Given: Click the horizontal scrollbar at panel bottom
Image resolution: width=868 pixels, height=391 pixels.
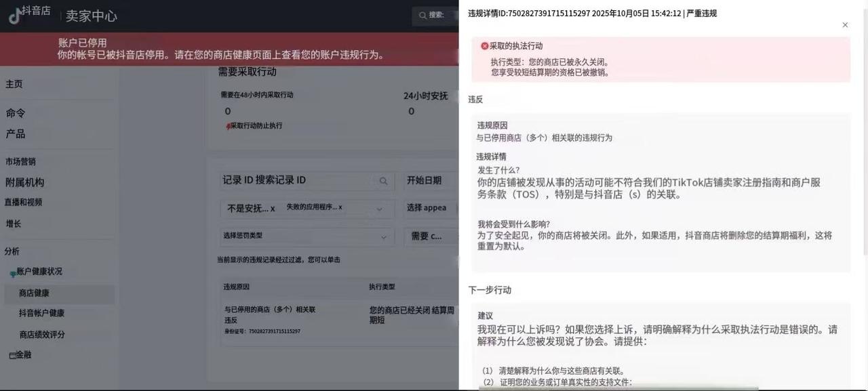Looking at the screenshot, I should (x=618, y=388).
